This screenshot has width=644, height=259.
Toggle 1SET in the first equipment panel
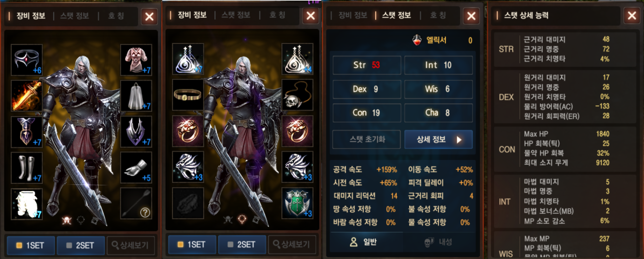(31, 245)
